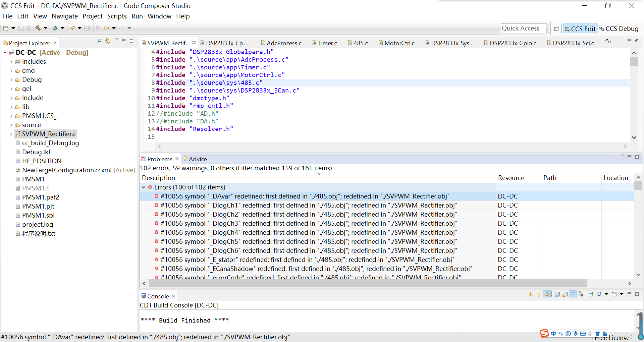Switch to the MotorCtrl.c editor tab
This screenshot has width=644, height=342.
[x=399, y=43]
